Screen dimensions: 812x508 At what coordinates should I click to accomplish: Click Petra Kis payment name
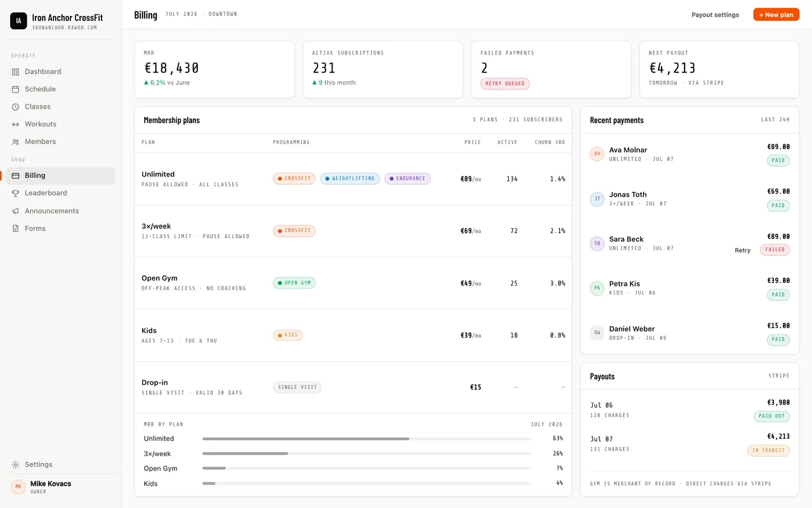pyautogui.click(x=624, y=284)
